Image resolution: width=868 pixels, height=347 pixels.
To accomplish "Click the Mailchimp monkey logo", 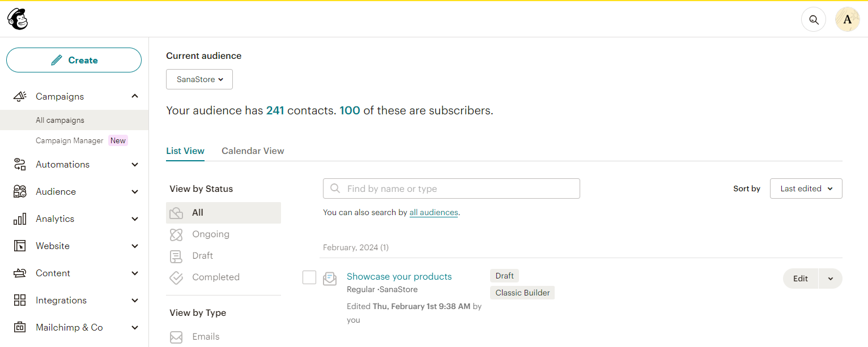I will coord(18,19).
